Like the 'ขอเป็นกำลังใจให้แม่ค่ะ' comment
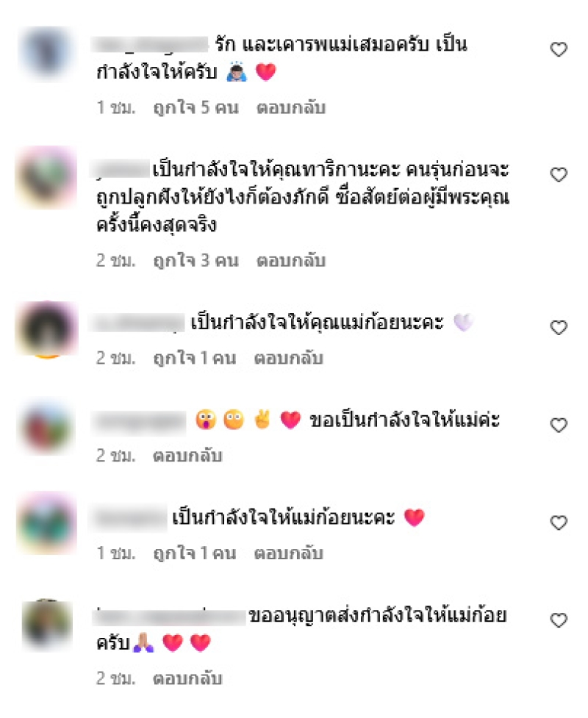Image resolution: width=588 pixels, height=718 pixels. [x=559, y=425]
